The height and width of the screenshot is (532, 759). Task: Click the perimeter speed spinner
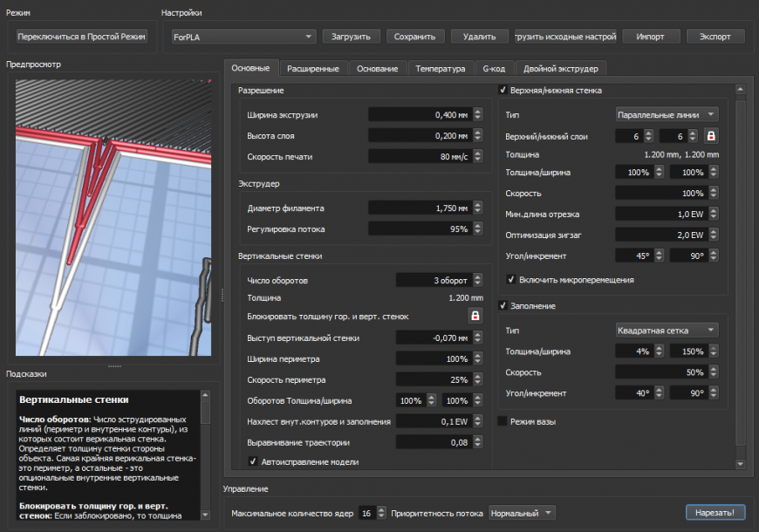click(x=478, y=379)
